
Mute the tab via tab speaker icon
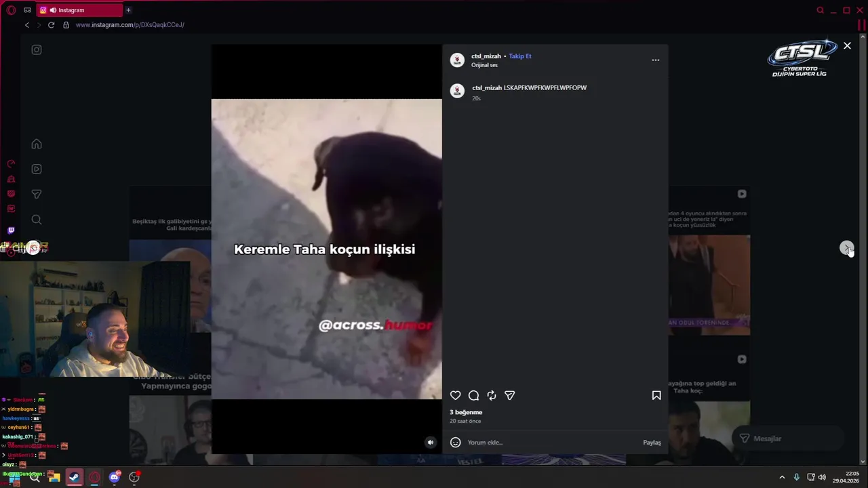click(53, 10)
